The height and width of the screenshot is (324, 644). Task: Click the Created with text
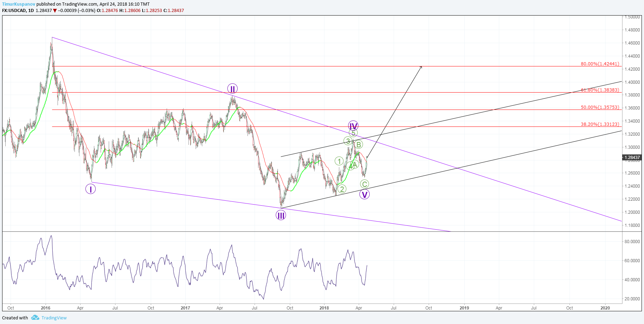click(15, 318)
